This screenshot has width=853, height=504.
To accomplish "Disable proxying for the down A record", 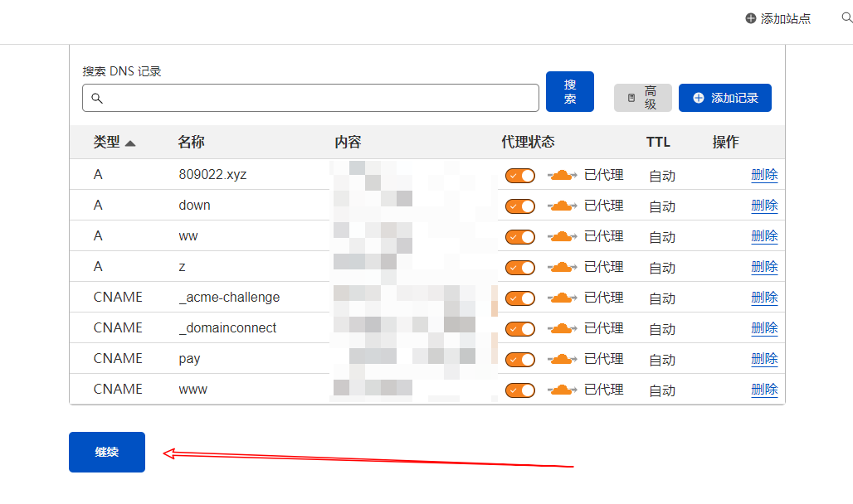I will click(x=519, y=206).
